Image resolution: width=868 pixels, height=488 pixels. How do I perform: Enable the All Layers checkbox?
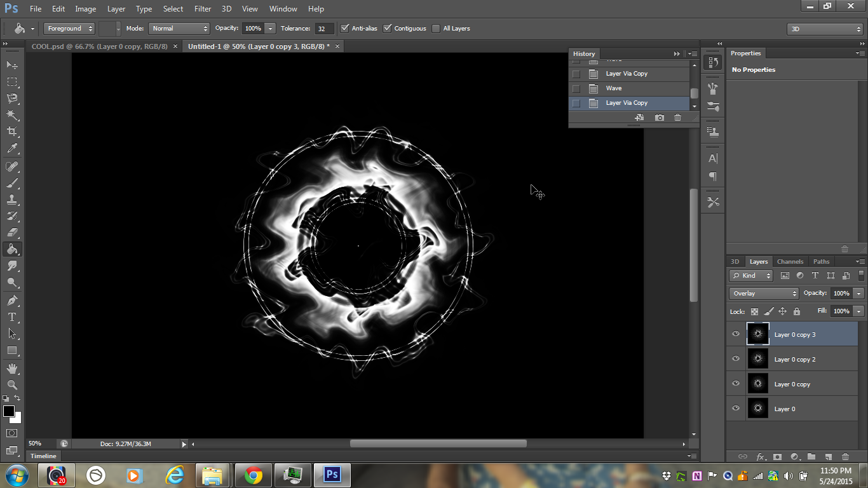pyautogui.click(x=436, y=28)
